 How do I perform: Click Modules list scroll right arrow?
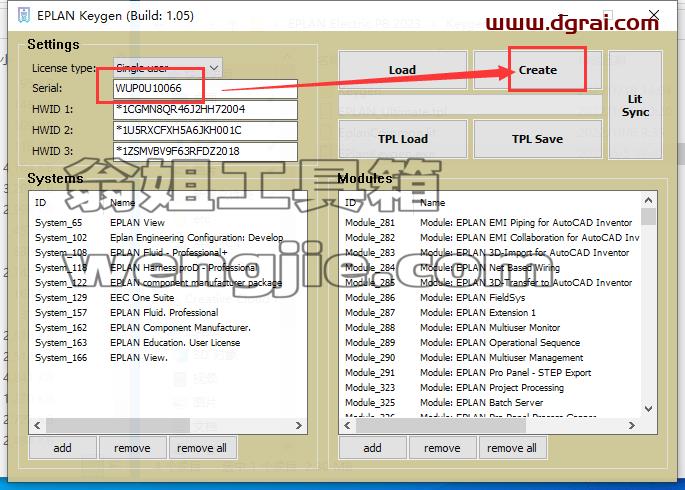[632, 425]
